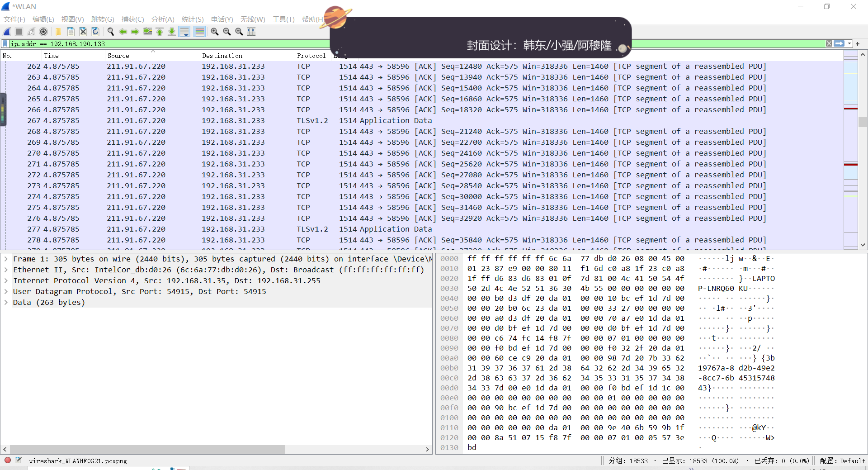The height and width of the screenshot is (470, 868).
Task: Sort packets by the No. column
Action: click(x=21, y=56)
